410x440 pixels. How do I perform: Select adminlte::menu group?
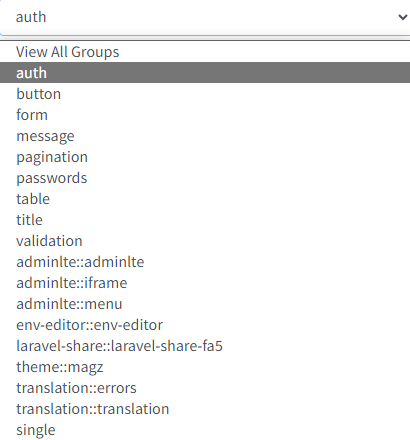[205, 304]
